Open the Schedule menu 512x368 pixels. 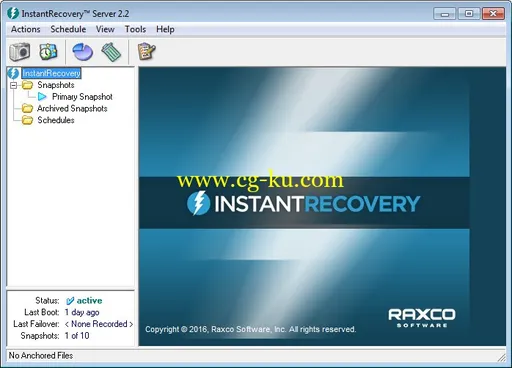point(68,29)
